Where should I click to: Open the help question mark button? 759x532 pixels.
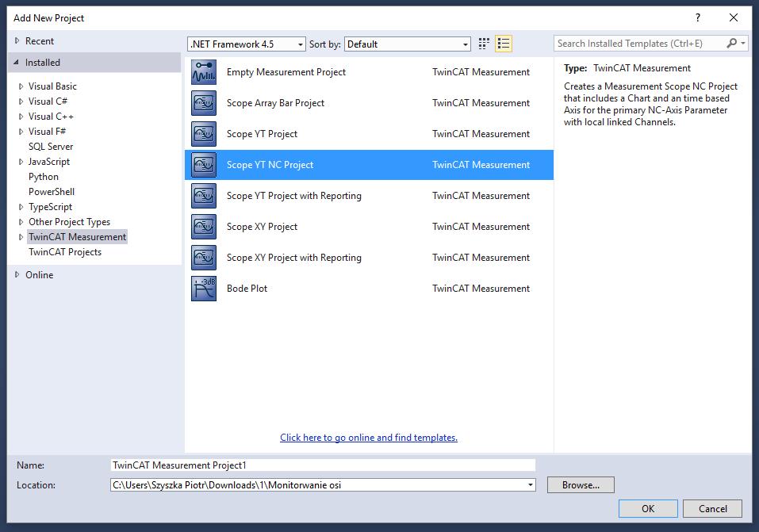tap(697, 18)
